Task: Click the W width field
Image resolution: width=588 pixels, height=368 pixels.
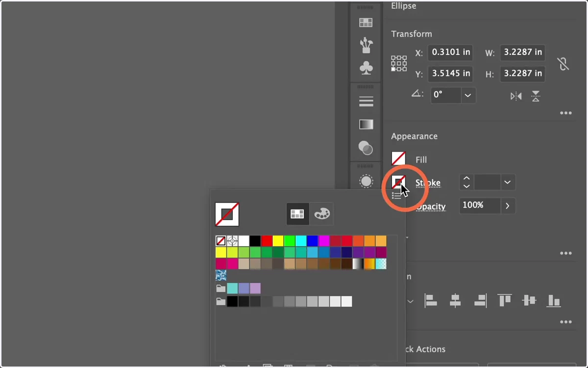Action: [x=523, y=53]
